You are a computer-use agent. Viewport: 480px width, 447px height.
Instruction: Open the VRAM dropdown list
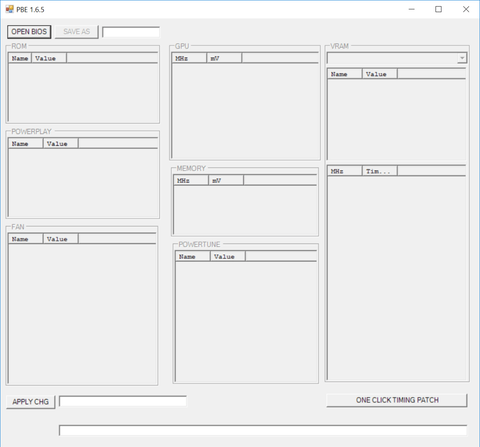click(462, 58)
